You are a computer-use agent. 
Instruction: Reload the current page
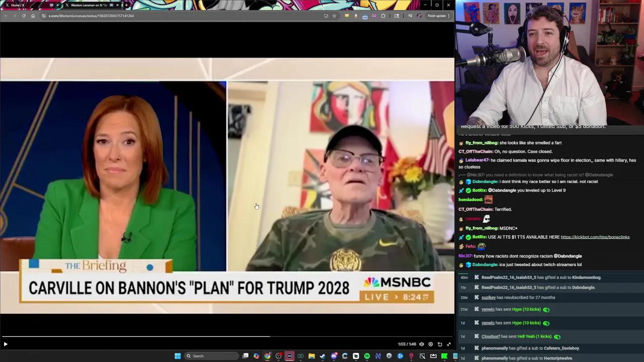(x=24, y=16)
